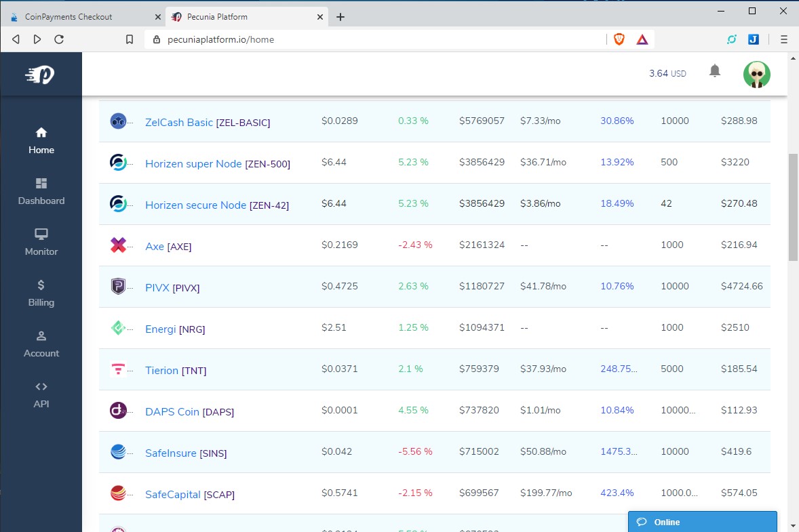Open the Dashboard sidebar item

41,192
